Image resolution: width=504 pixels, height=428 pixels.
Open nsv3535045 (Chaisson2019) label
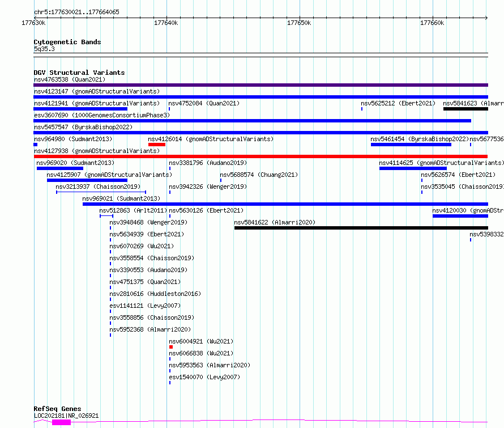[462, 187]
